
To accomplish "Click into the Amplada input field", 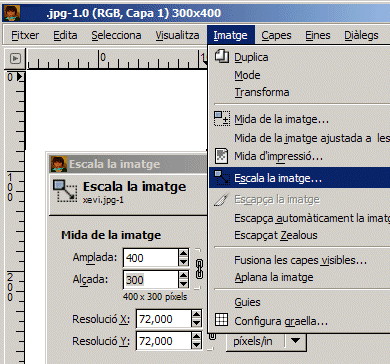I will click(x=151, y=258).
